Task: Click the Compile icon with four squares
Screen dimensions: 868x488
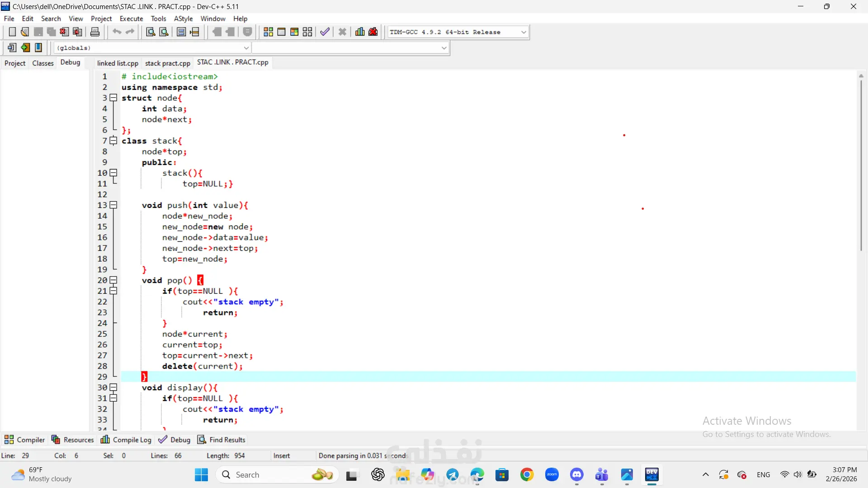Action: coord(268,32)
